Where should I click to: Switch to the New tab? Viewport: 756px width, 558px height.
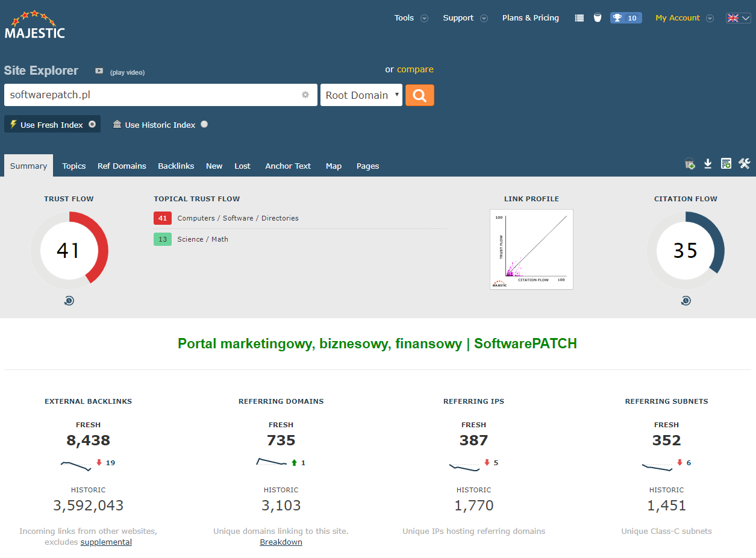[x=214, y=166]
